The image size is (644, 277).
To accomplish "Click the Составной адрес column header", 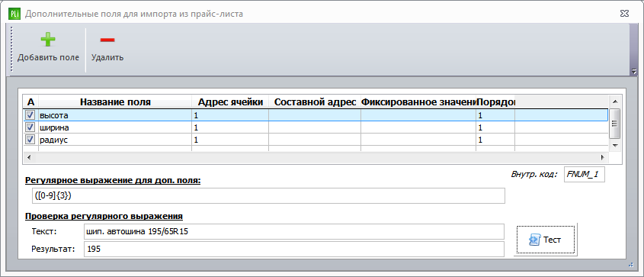I will 315,102.
